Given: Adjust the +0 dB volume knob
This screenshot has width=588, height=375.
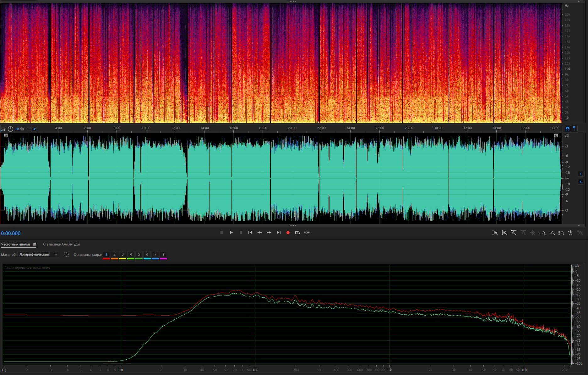Looking at the screenshot, I should [x=10, y=129].
